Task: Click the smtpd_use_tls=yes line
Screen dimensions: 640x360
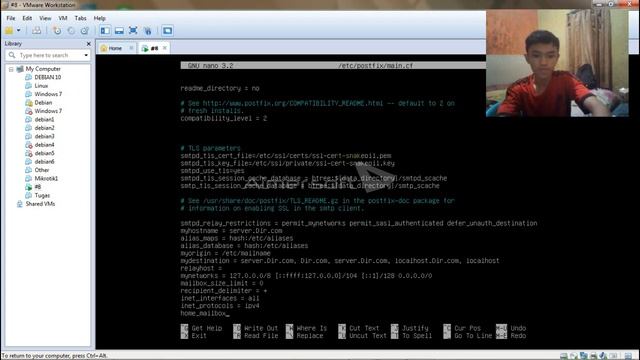Action: click(212, 171)
